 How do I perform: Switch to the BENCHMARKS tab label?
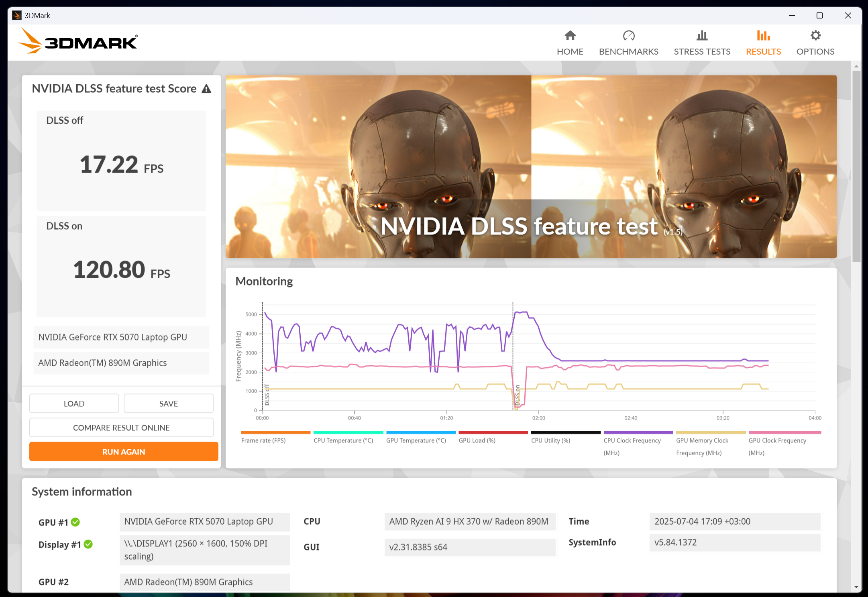coord(628,52)
